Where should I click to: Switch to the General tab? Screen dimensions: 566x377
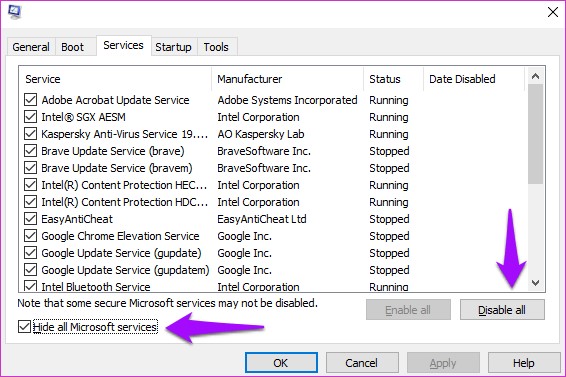point(31,47)
